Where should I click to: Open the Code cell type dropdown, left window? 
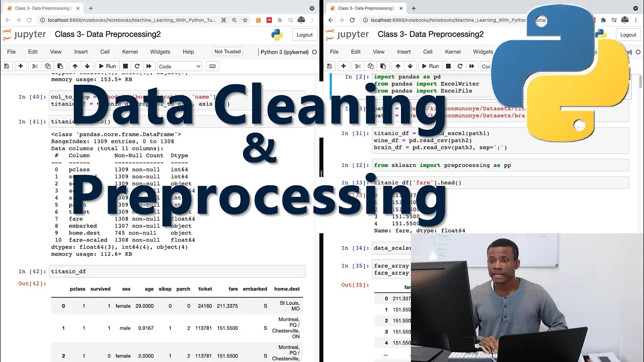(x=180, y=66)
